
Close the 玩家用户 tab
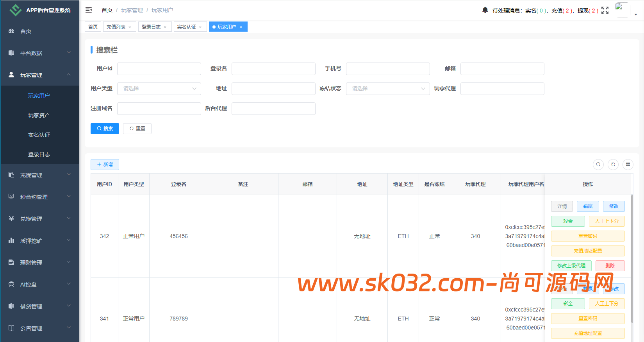click(x=241, y=27)
